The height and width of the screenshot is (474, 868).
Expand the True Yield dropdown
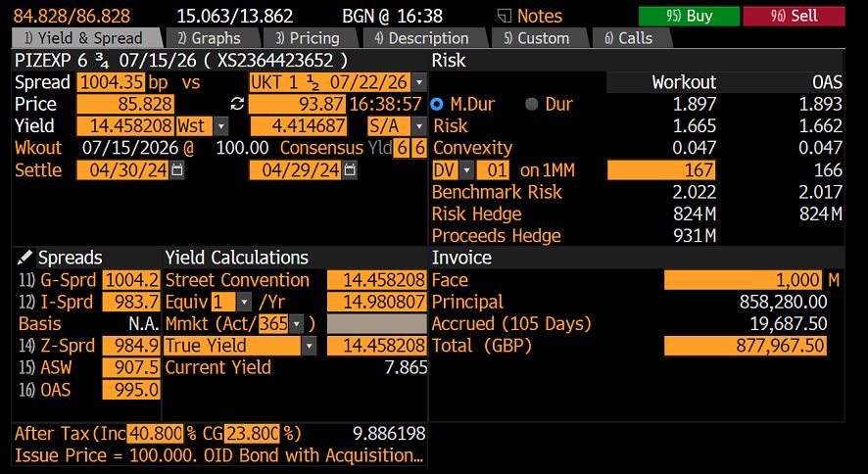[x=310, y=346]
